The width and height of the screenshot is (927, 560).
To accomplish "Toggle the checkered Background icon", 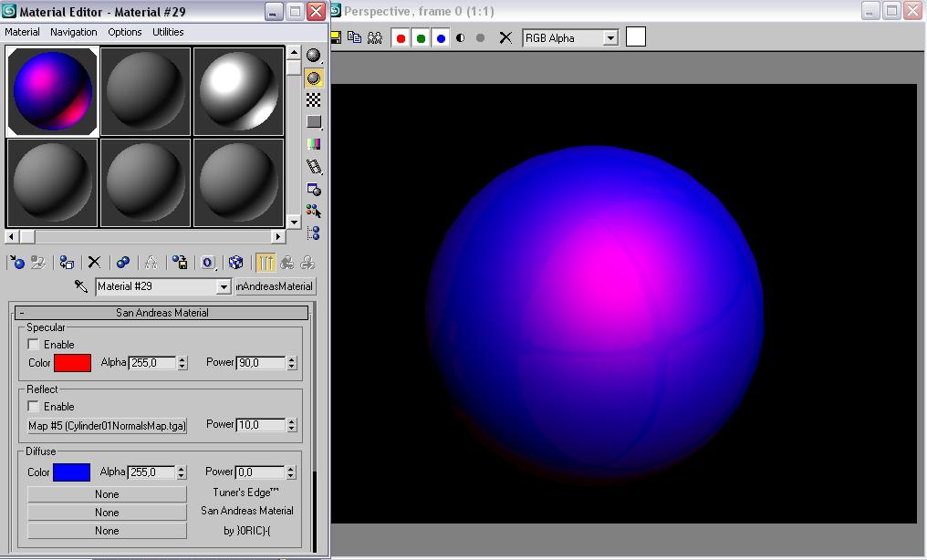I will (313, 99).
